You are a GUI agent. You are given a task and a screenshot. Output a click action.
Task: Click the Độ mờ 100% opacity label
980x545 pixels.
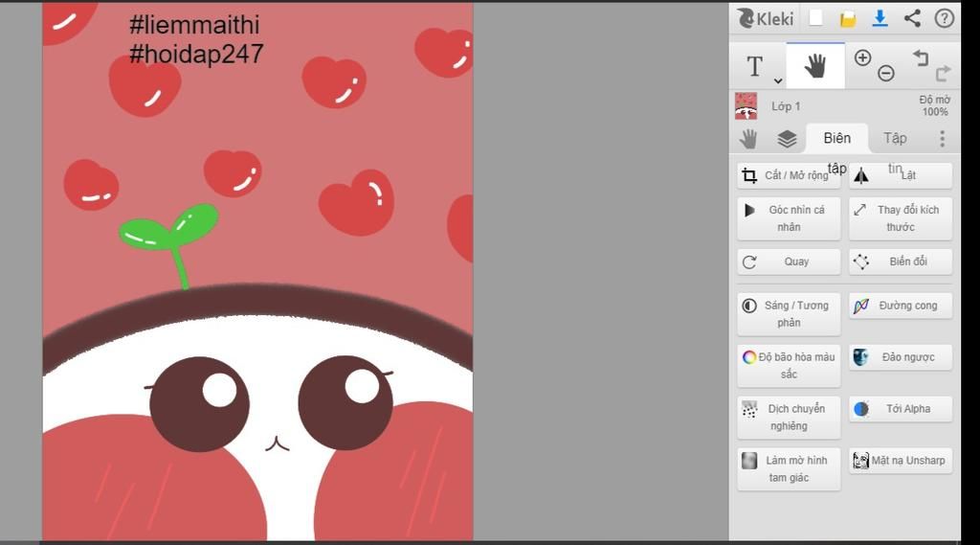[x=934, y=105]
